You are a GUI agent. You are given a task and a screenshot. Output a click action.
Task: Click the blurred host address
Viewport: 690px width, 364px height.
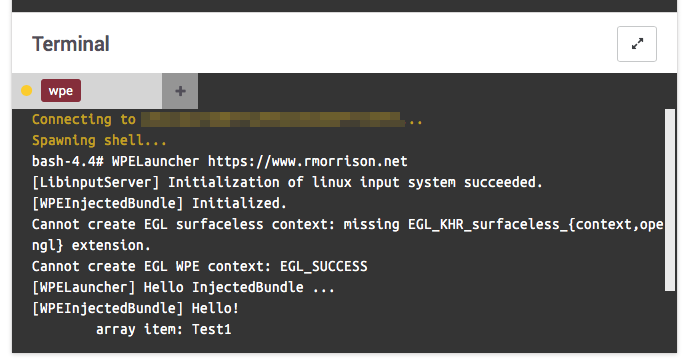pyautogui.click(x=273, y=119)
